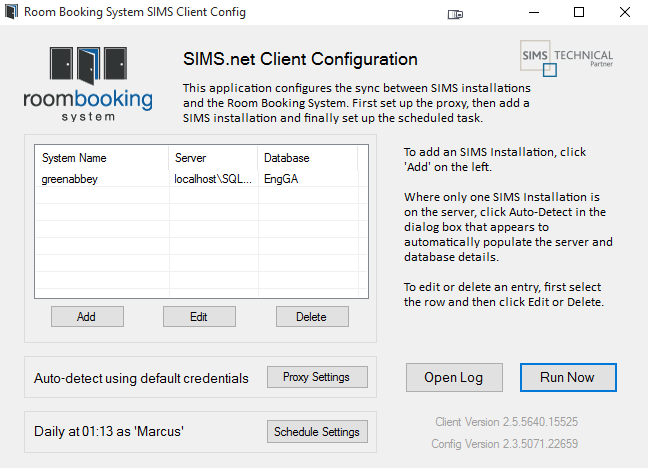The image size is (648, 468).
Task: Click the Add button
Action: tap(87, 317)
